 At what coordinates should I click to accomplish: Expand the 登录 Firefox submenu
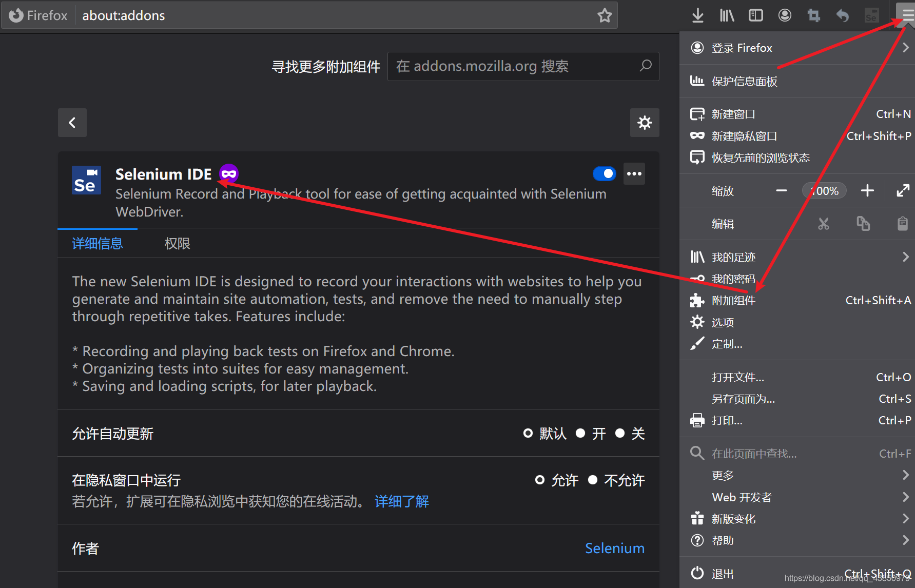pos(797,48)
